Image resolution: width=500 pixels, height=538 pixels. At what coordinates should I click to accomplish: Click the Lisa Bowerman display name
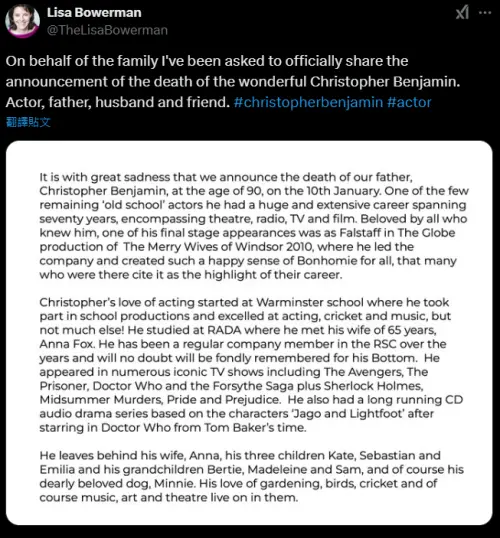coord(94,13)
